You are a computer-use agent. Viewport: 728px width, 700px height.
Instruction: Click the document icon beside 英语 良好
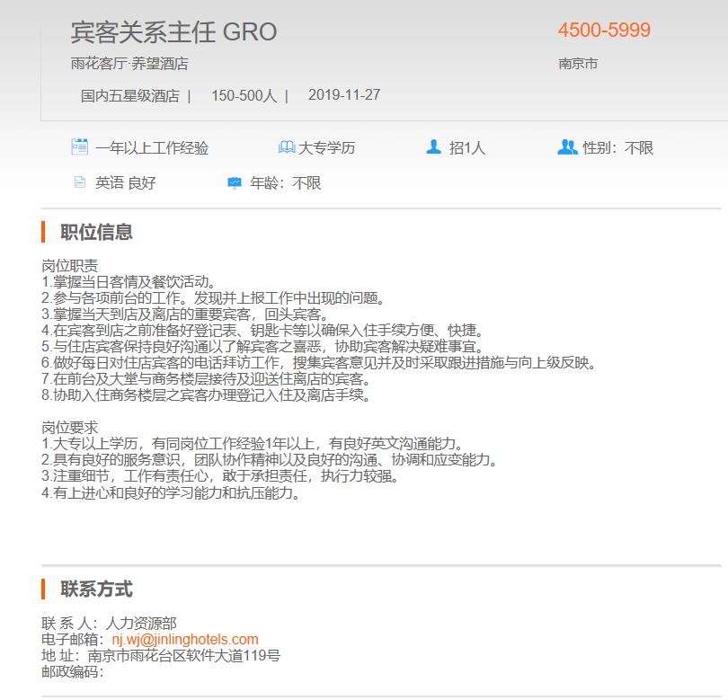[79, 182]
